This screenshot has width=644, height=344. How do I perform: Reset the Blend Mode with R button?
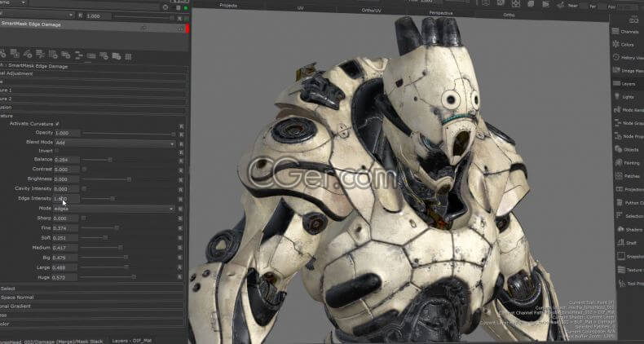pyautogui.click(x=181, y=143)
